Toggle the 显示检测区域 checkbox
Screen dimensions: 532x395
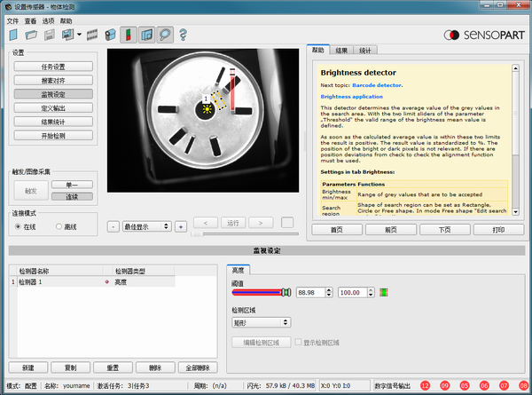[x=299, y=342]
